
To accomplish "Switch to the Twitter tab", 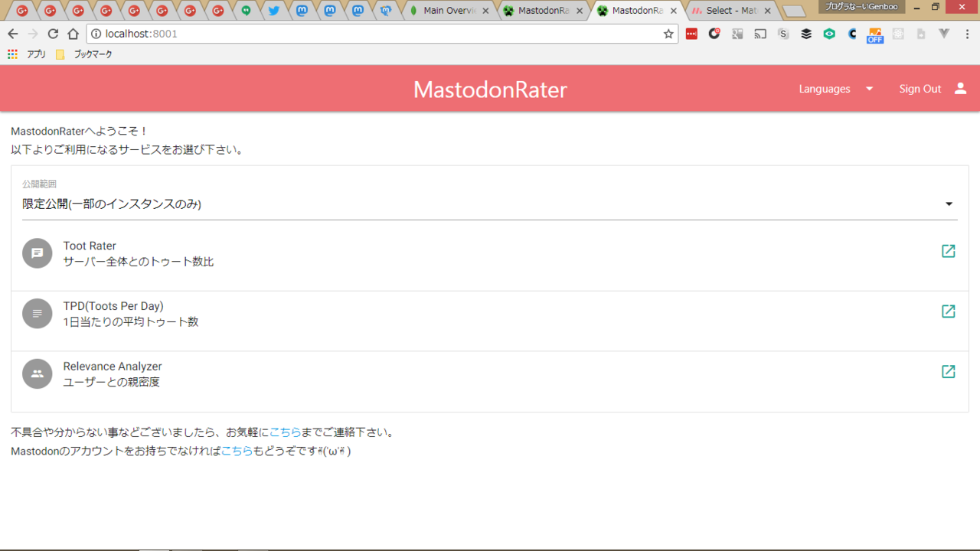I will click(x=273, y=11).
